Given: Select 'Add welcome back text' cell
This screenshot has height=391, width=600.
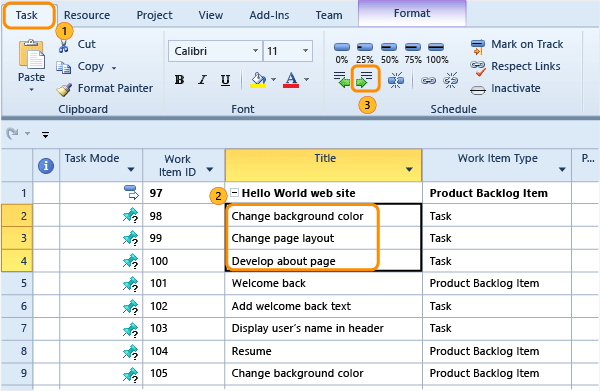Looking at the screenshot, I should pos(323,306).
